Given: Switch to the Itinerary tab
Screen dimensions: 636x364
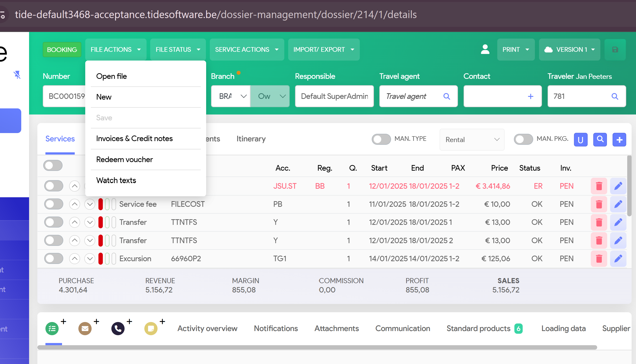Looking at the screenshot, I should pyautogui.click(x=251, y=139).
